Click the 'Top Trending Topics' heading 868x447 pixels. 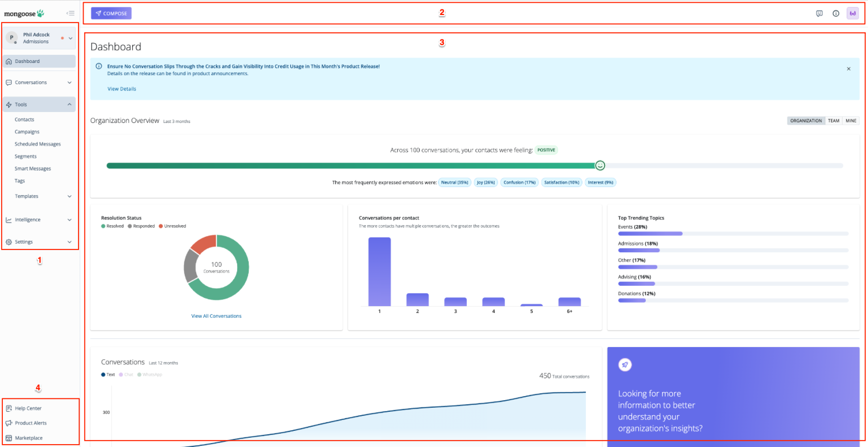tap(641, 218)
